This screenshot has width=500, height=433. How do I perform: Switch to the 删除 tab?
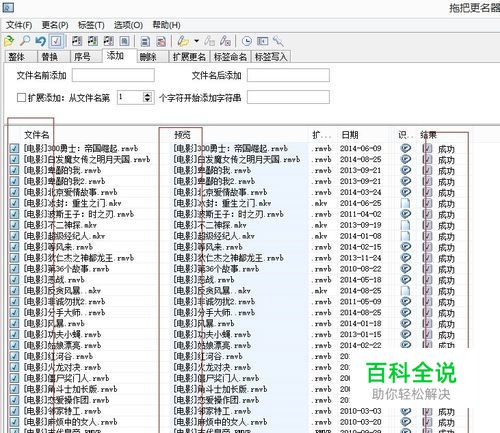pos(152,57)
